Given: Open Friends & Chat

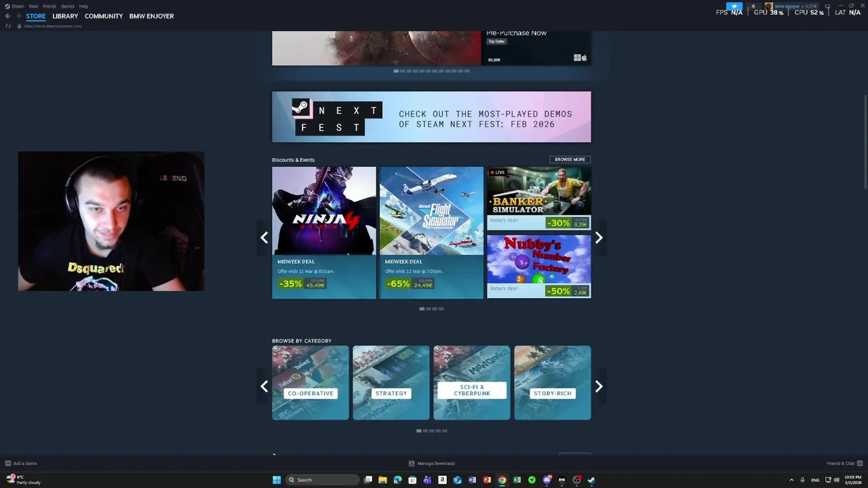Looking at the screenshot, I should coord(844,464).
